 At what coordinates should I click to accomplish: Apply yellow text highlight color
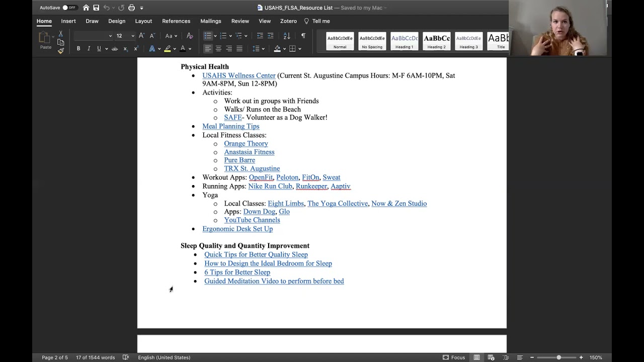(168, 49)
